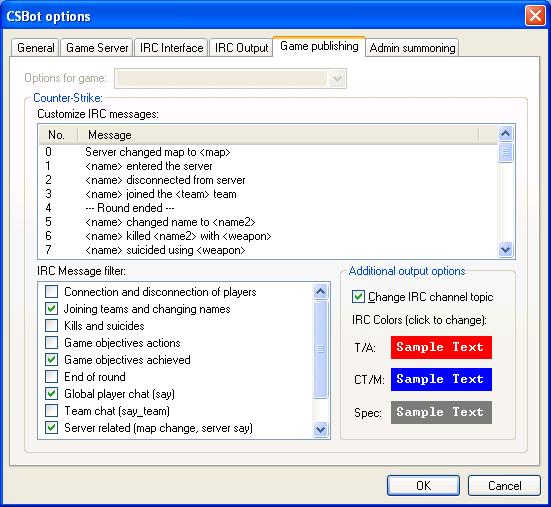This screenshot has width=551, height=507.
Task: Select 'Server changed map to <map>' row
Action: (x=268, y=152)
